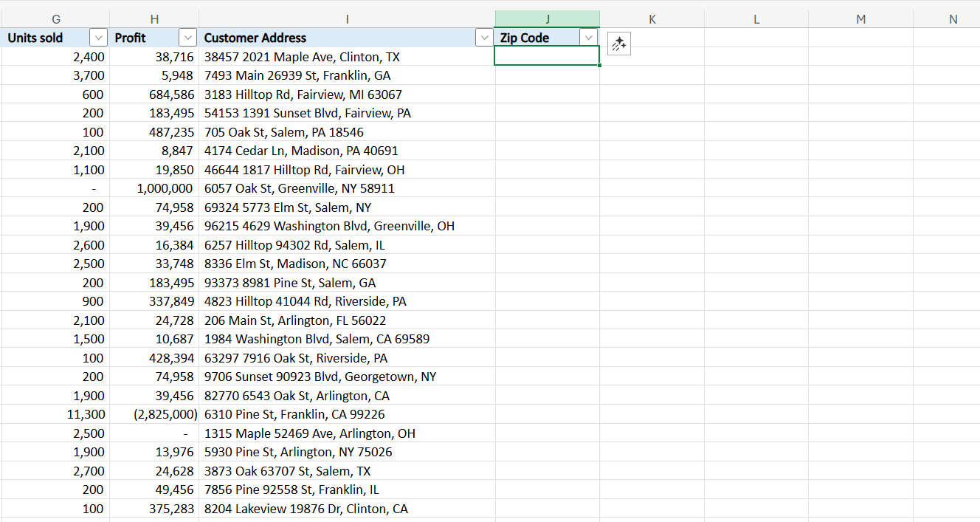The height and width of the screenshot is (522, 980).
Task: Select address 3183 Hilltop Rd, Fairview, MI 63067
Action: (347, 95)
